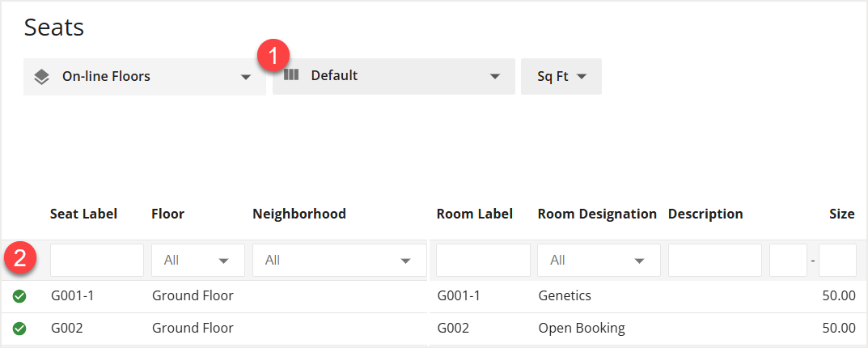868x348 pixels.
Task: Click green check icon for seat G002
Action: click(19, 329)
